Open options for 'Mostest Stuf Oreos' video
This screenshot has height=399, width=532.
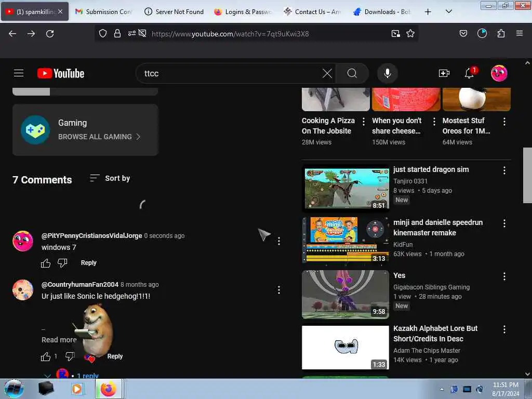pyautogui.click(x=504, y=122)
